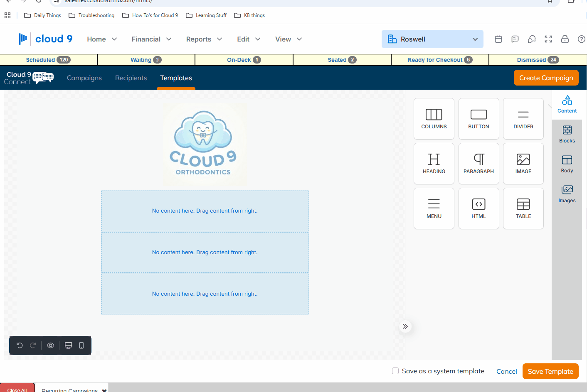587x392 pixels.
Task: Open the Waiting 3 patient list
Action: 146,60
